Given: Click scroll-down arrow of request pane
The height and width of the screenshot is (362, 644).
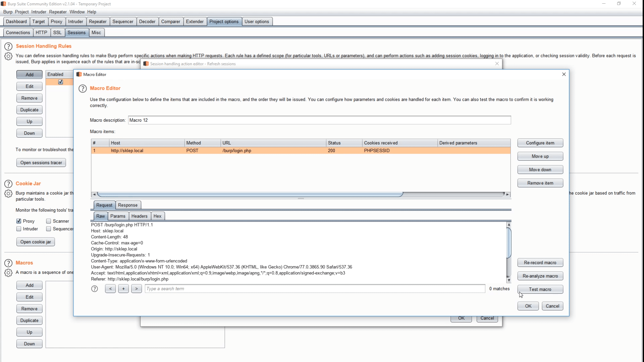Looking at the screenshot, I should pos(509,281).
